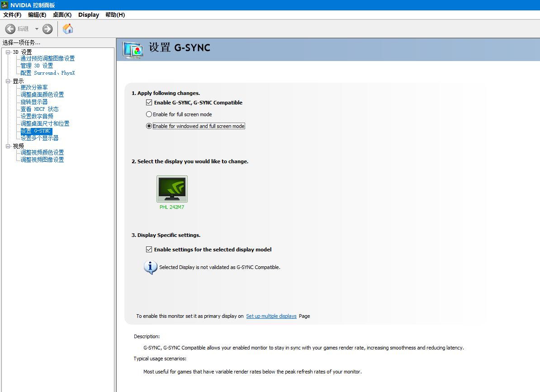Click the info icon beside the validation message

150,267
